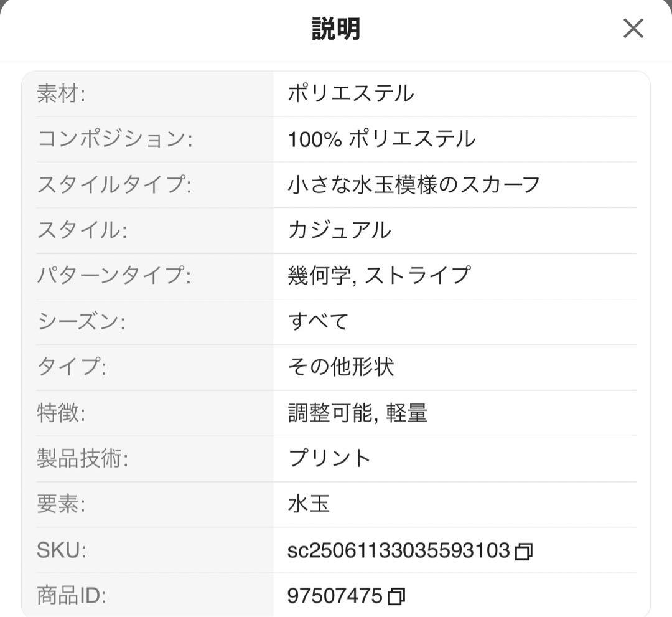Click the 製品技術 row label

[82, 458]
